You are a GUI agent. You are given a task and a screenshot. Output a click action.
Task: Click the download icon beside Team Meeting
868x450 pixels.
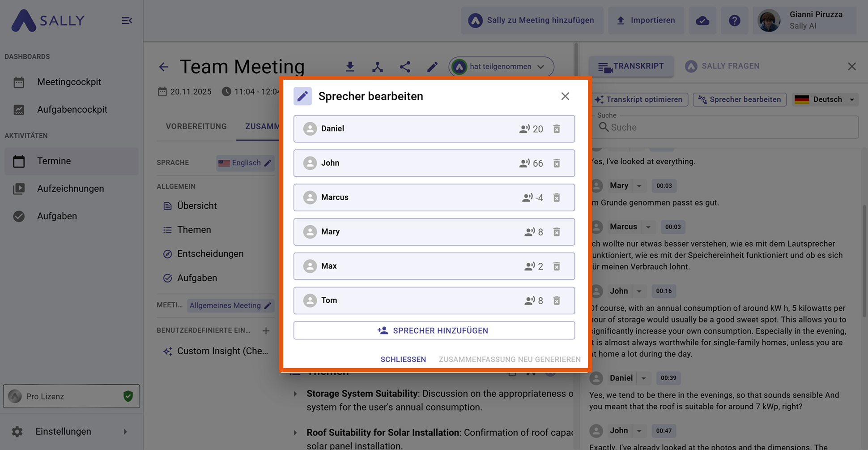[x=350, y=67]
